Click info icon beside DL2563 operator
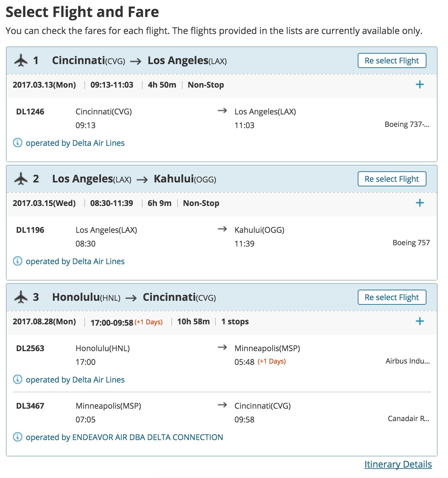Image resolution: width=448 pixels, height=478 pixels. click(18, 380)
